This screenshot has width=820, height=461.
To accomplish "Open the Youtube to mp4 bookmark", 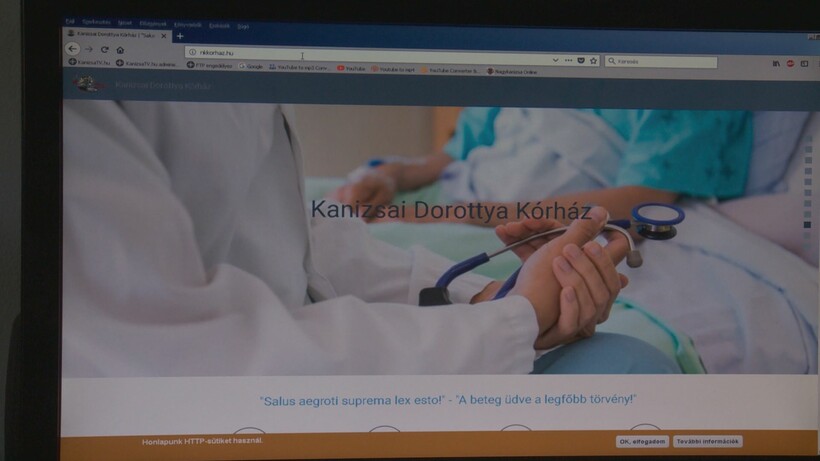I will (x=393, y=69).
